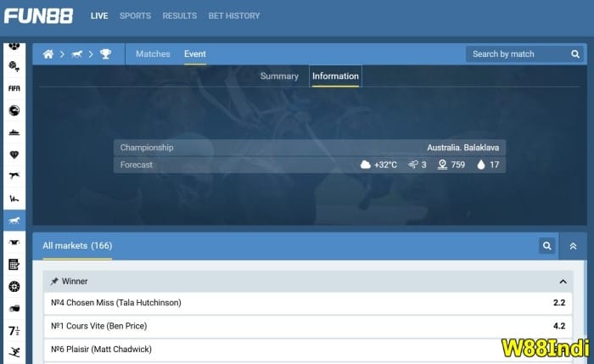594x364 pixels.
Task: Open the Matches tab
Action: coord(153,54)
